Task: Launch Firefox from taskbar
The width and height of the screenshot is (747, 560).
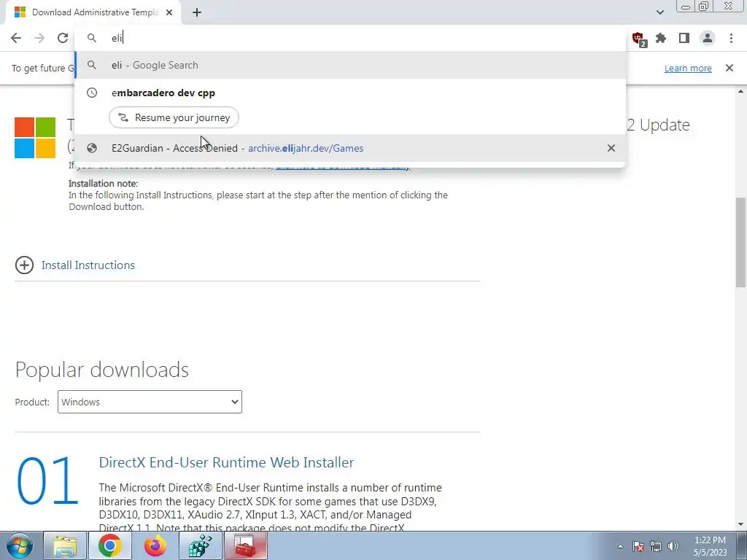Action: point(155,545)
